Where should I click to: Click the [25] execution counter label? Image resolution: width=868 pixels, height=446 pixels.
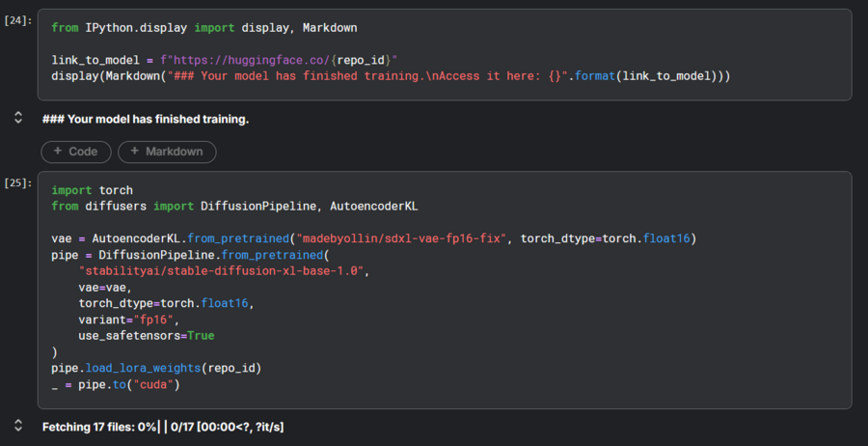[x=18, y=182]
